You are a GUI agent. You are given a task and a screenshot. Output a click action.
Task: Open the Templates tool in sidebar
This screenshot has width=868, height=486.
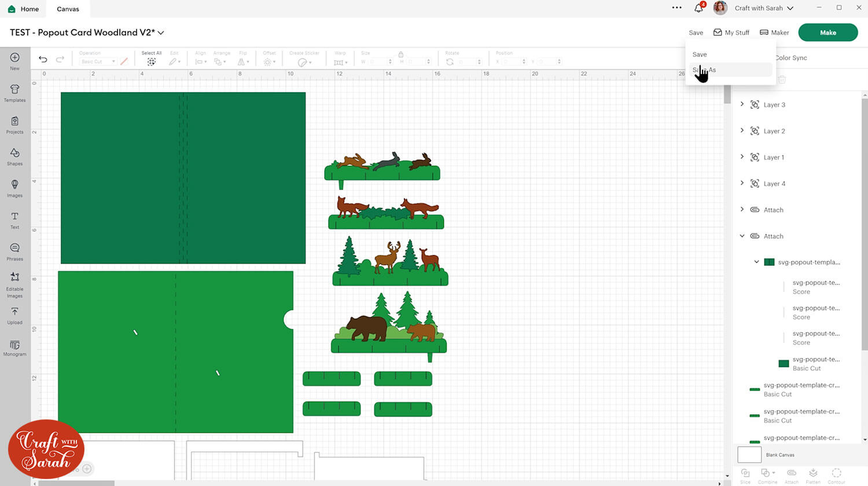point(14,92)
